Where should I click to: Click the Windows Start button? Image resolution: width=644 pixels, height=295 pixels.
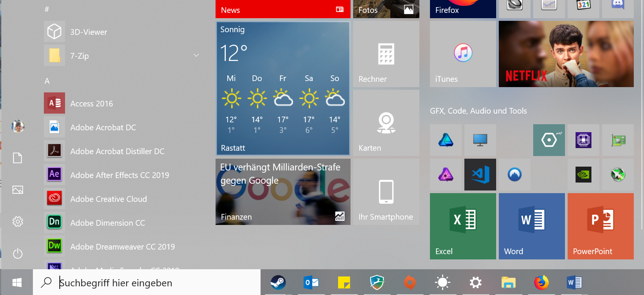click(17, 283)
